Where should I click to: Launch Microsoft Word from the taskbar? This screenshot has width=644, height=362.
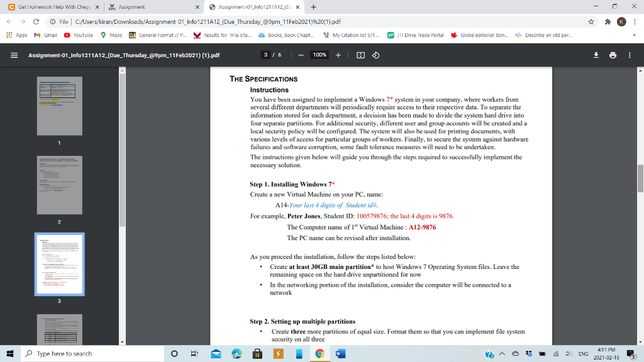point(340,354)
